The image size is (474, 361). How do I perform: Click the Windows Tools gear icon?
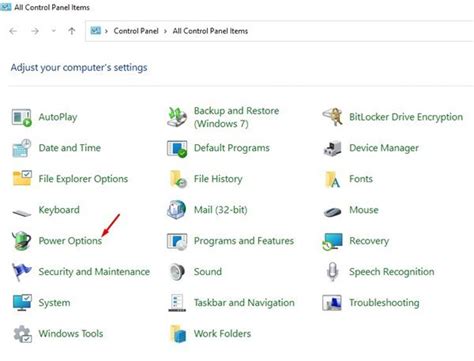[22, 334]
